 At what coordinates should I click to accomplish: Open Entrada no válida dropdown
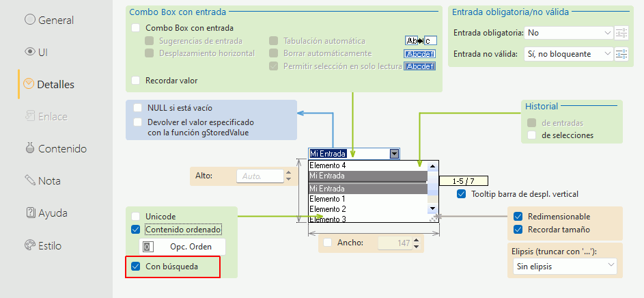pos(569,54)
